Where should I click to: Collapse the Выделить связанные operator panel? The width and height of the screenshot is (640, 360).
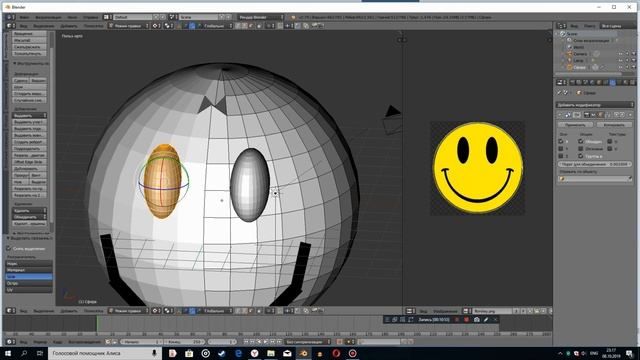[x=8, y=238]
